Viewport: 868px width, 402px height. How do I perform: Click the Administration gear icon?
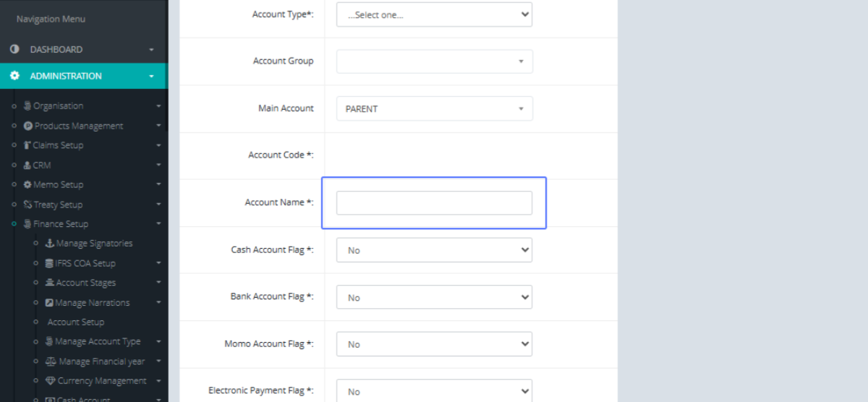(x=14, y=76)
